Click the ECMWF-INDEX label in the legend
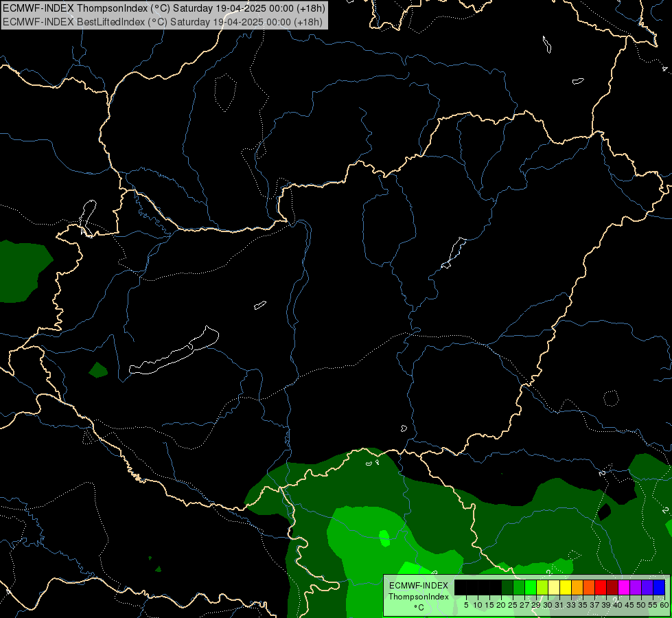The image size is (672, 618). (419, 586)
